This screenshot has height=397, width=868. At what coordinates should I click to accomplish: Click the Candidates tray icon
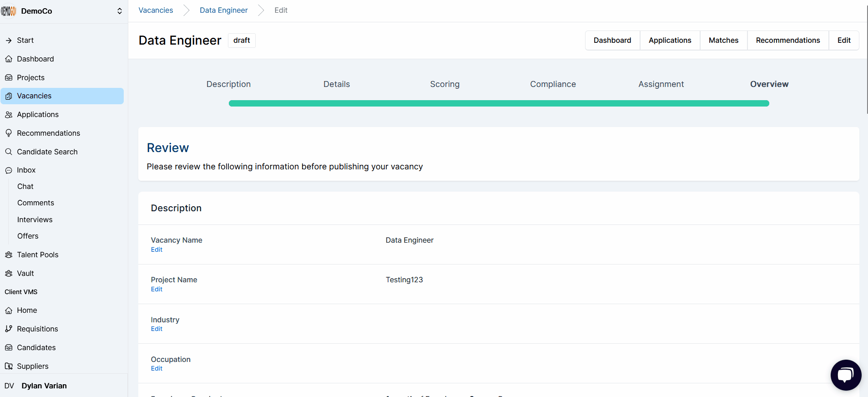coord(9,348)
